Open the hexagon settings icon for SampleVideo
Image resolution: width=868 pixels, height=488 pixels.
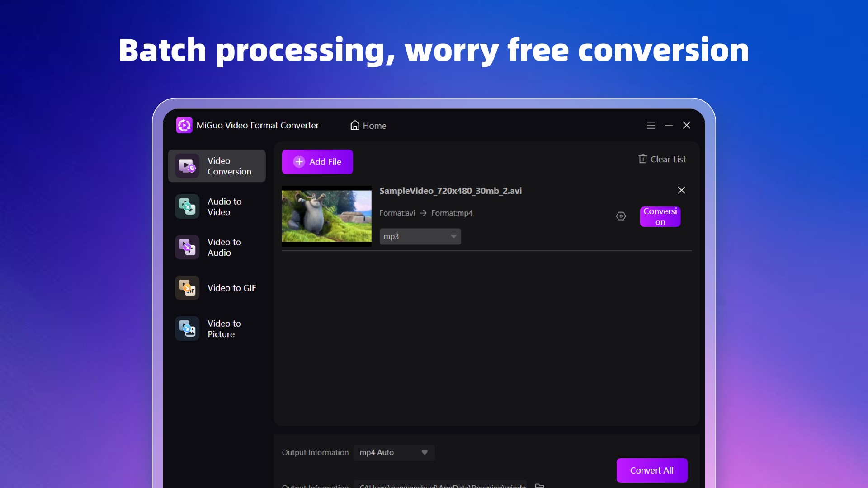tap(621, 216)
